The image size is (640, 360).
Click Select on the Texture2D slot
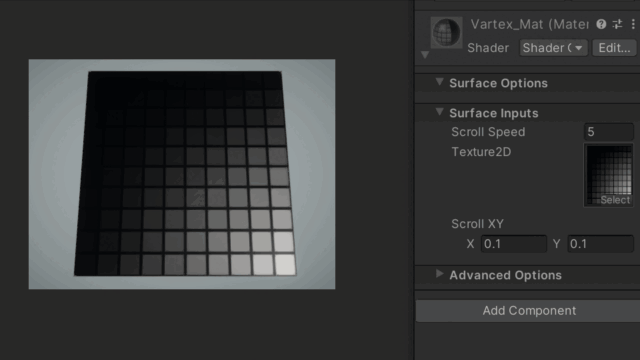(x=615, y=200)
